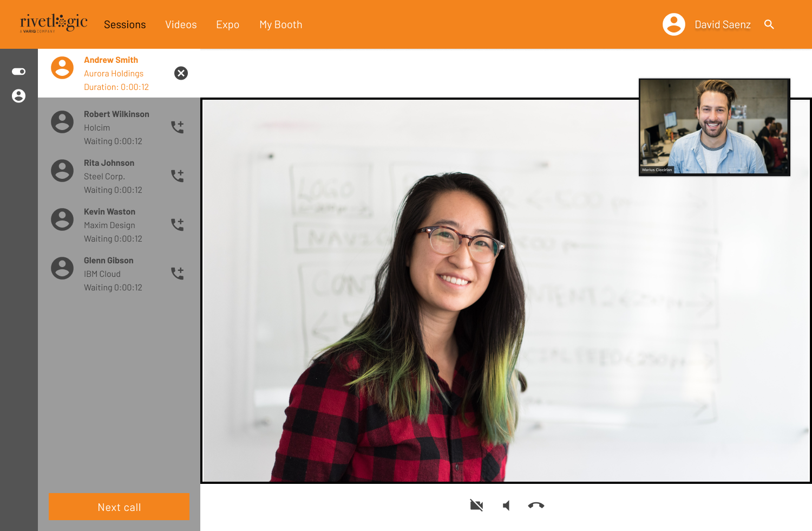Open the Sessions menu
812x531 pixels.
[125, 24]
